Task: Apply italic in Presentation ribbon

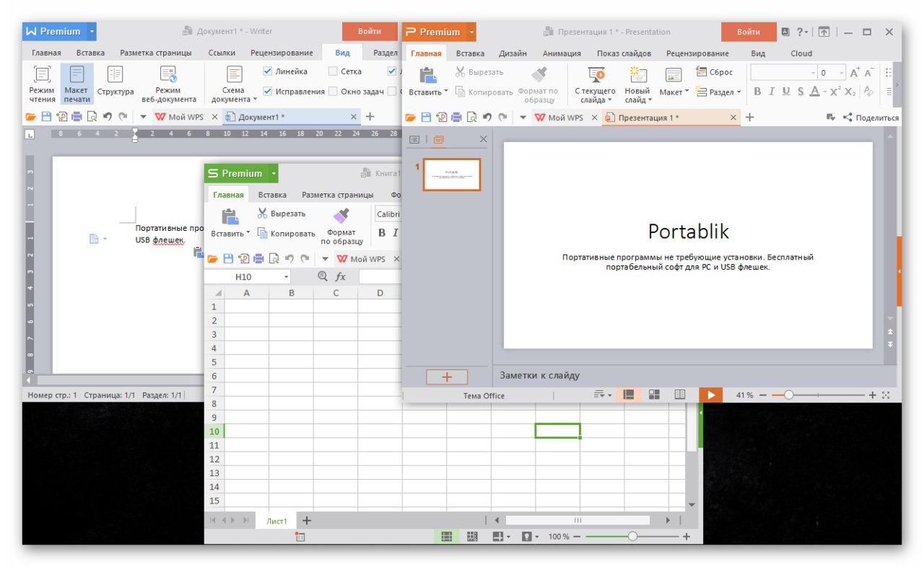Action: tap(772, 92)
